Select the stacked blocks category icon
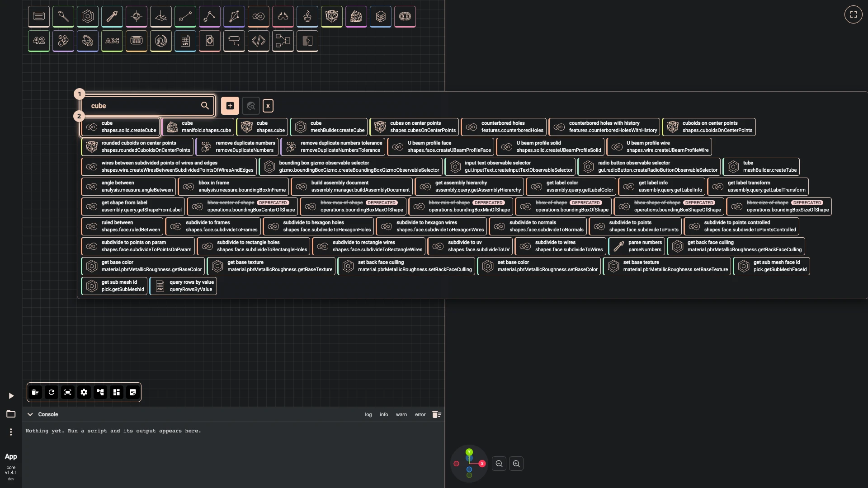 point(381,17)
